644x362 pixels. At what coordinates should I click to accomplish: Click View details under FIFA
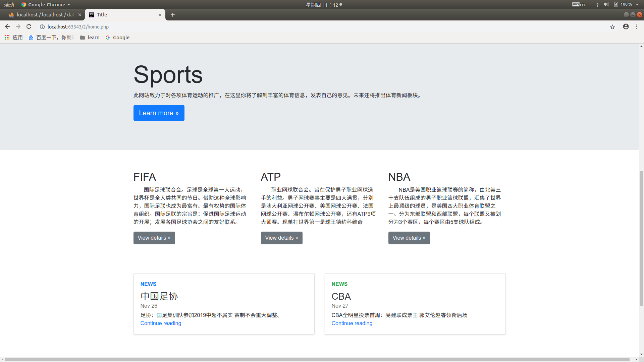(x=154, y=238)
